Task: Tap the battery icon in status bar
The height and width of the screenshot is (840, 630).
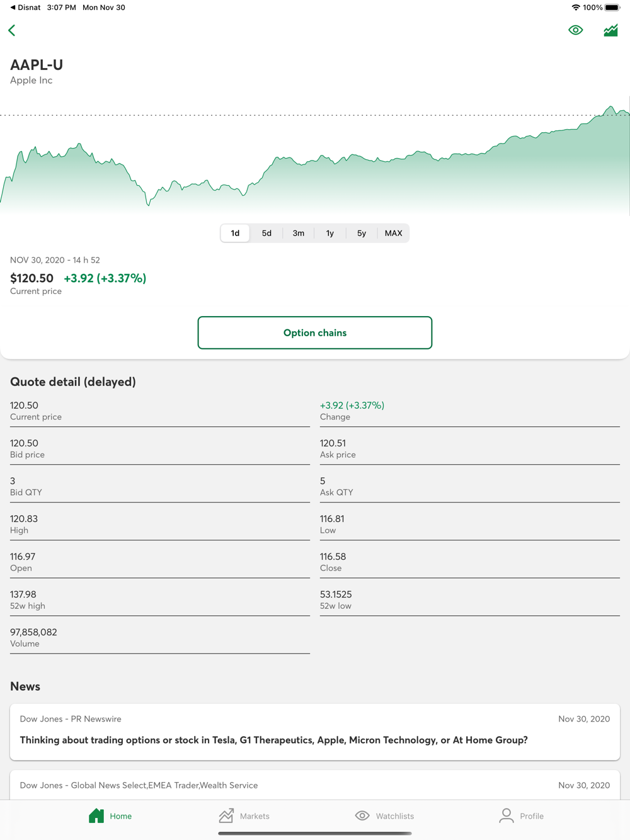Action: tap(612, 8)
